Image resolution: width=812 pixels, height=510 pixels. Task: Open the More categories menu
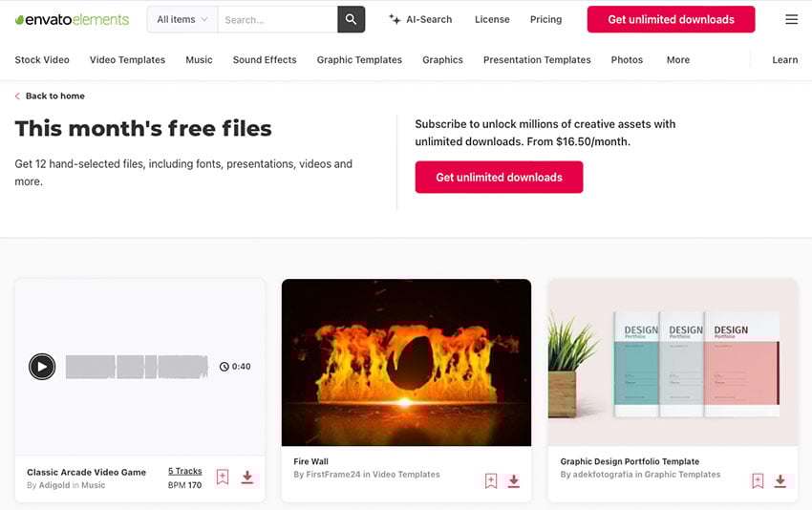[x=677, y=59]
